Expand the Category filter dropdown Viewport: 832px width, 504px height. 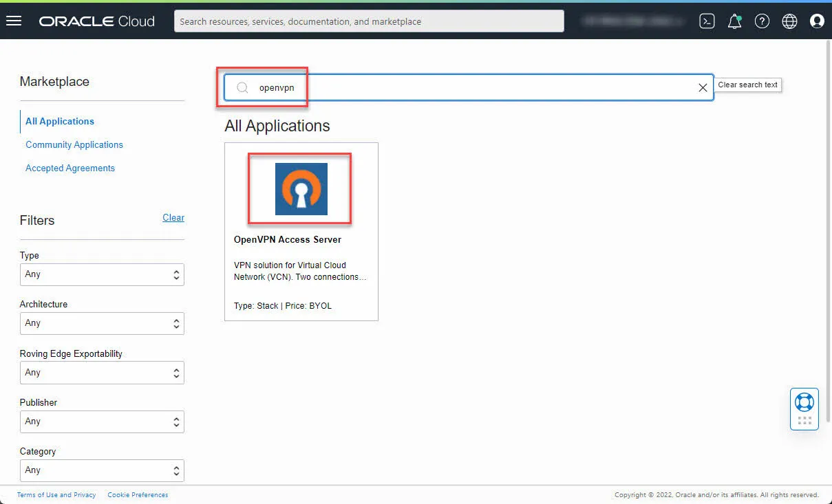click(x=102, y=470)
